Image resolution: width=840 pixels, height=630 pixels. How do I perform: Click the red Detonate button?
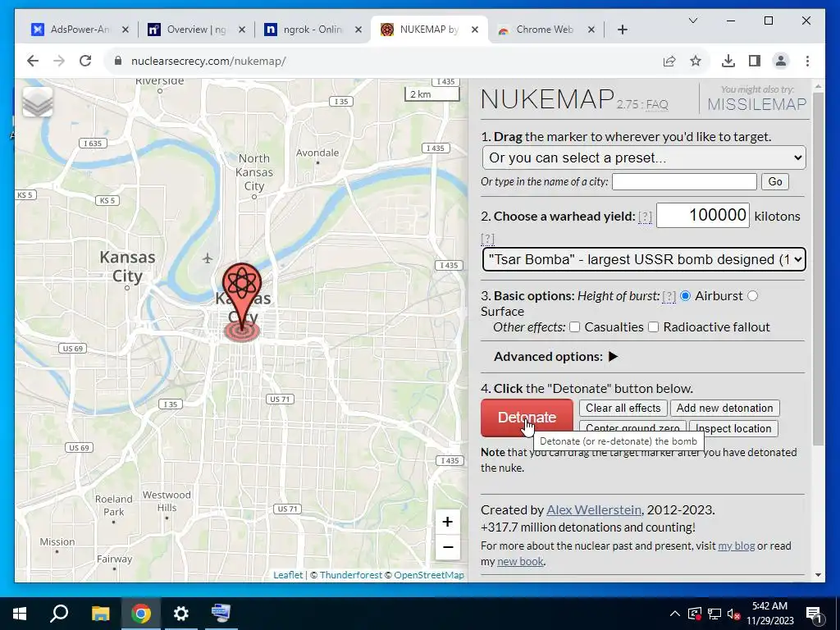pos(527,418)
